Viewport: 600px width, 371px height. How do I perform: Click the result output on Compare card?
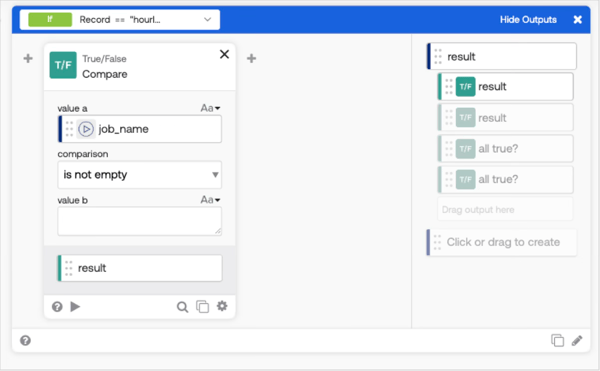140,268
